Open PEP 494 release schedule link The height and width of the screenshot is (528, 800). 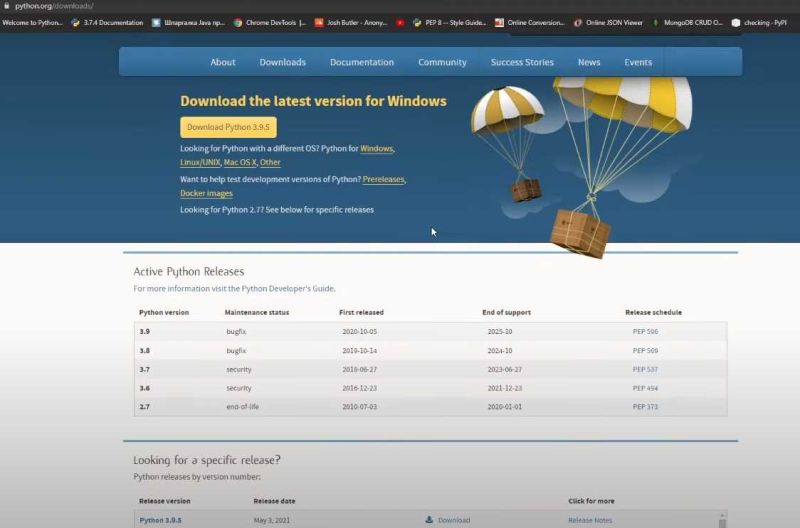point(645,388)
